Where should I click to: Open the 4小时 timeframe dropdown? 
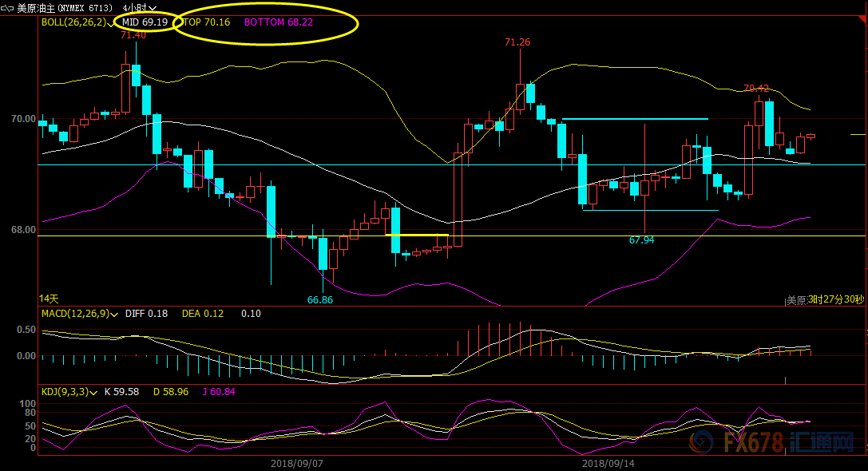[x=140, y=8]
